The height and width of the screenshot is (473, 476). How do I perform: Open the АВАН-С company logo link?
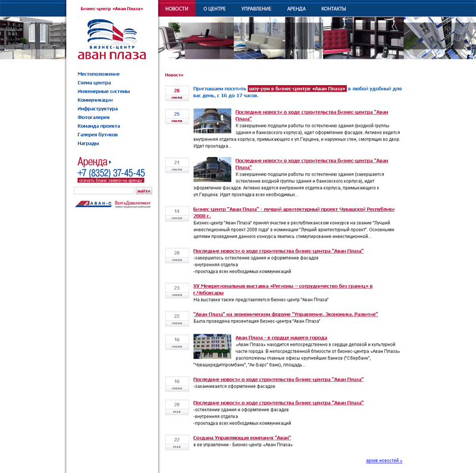coord(93,203)
